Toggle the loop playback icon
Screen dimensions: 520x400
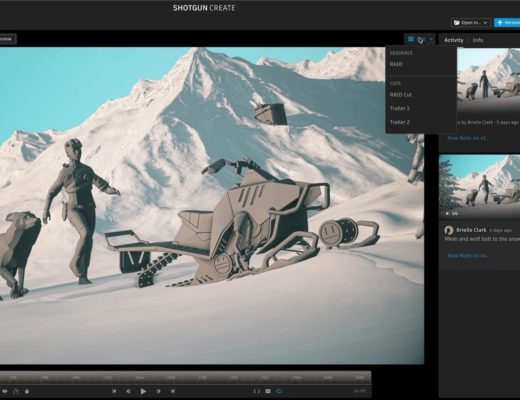(279, 391)
